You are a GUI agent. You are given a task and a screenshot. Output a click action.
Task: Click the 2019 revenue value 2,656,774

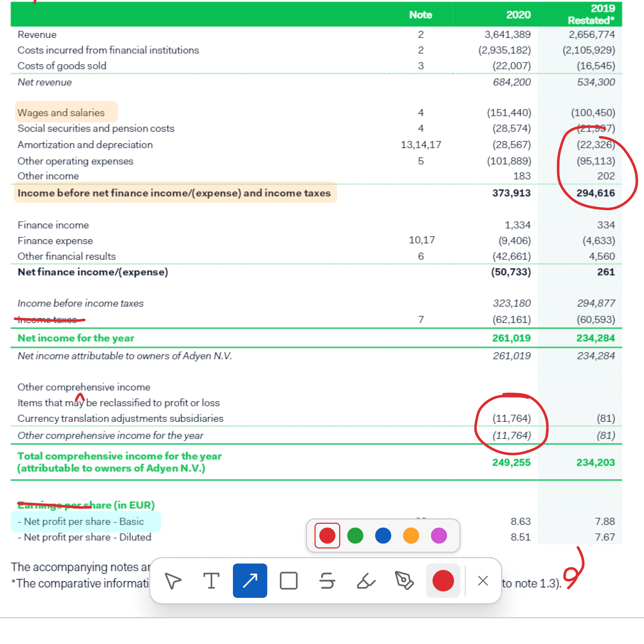pyautogui.click(x=592, y=34)
